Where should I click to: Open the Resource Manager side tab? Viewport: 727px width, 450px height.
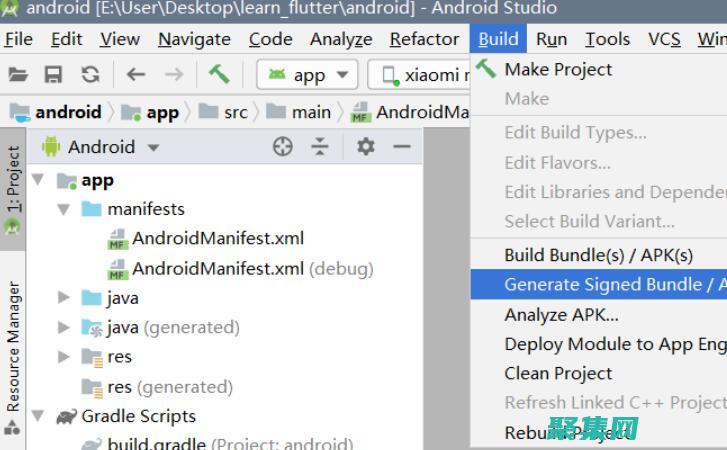tap(14, 346)
